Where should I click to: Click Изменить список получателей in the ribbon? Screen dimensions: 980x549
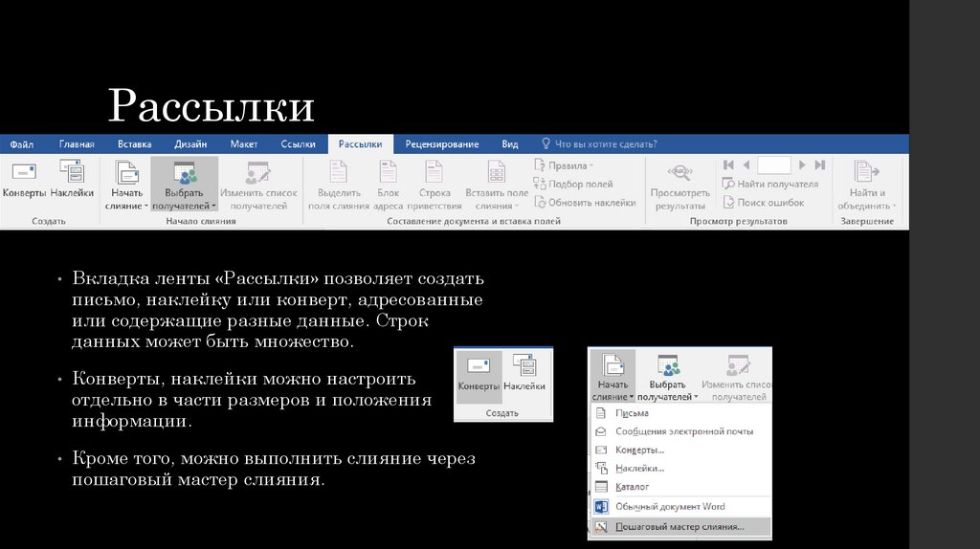258,185
